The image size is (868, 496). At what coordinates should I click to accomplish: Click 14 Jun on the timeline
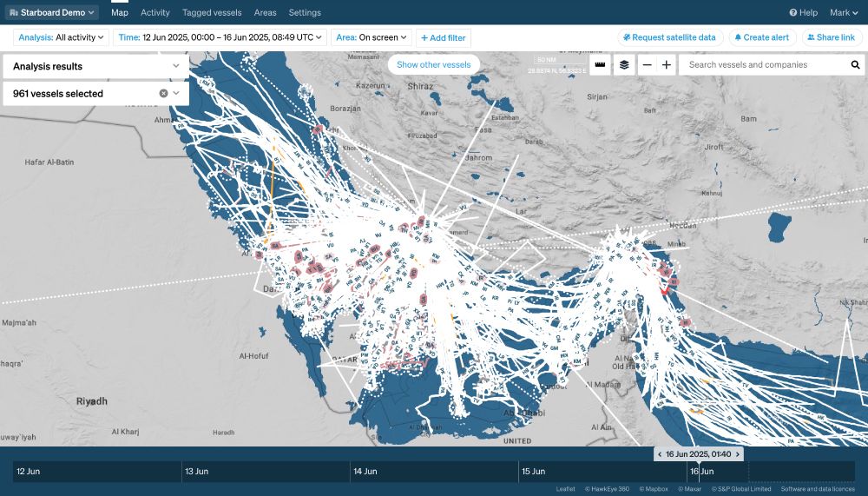point(365,471)
